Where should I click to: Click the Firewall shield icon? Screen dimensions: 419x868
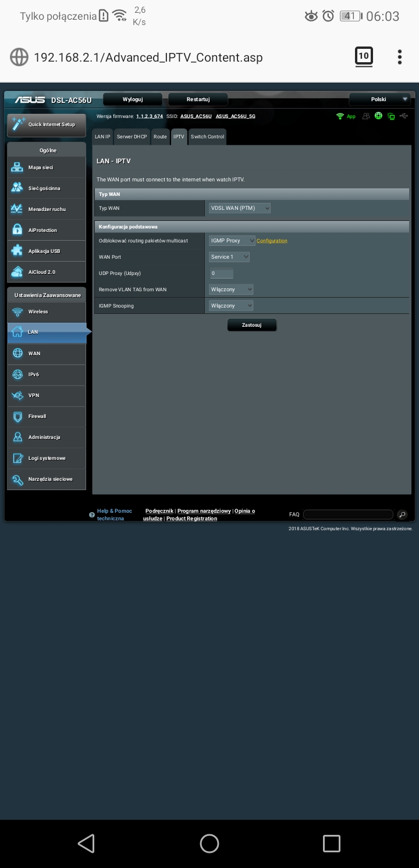(17, 416)
